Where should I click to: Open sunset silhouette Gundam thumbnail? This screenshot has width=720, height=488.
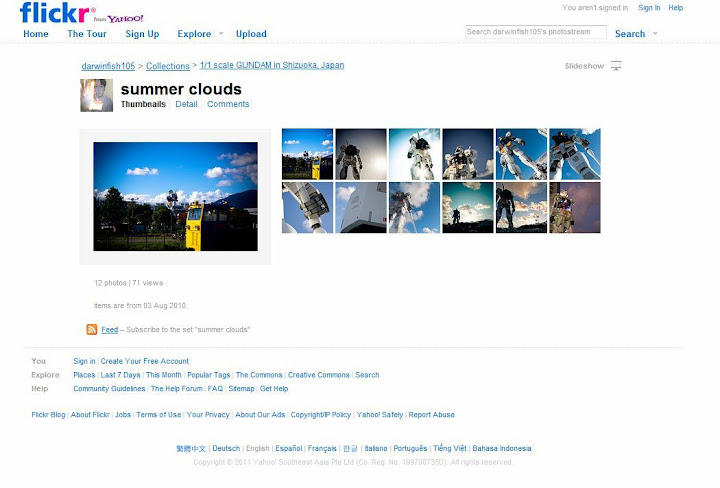point(522,208)
